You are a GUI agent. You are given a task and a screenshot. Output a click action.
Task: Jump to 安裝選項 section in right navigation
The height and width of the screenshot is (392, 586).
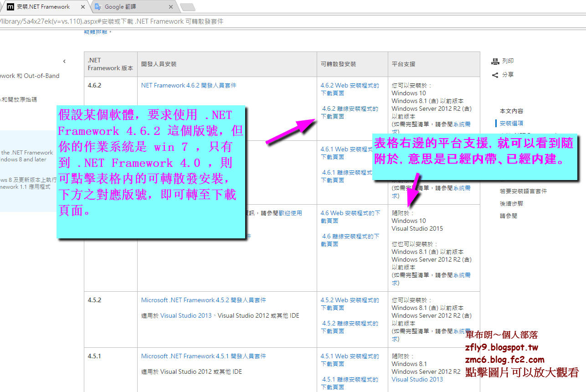[x=511, y=123]
